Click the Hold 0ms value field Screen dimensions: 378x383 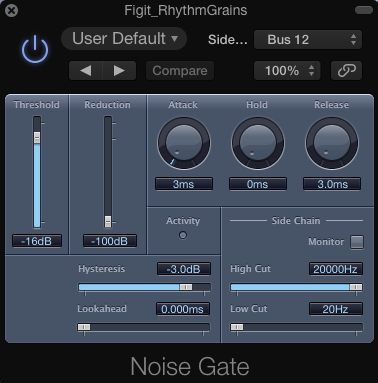click(x=258, y=184)
